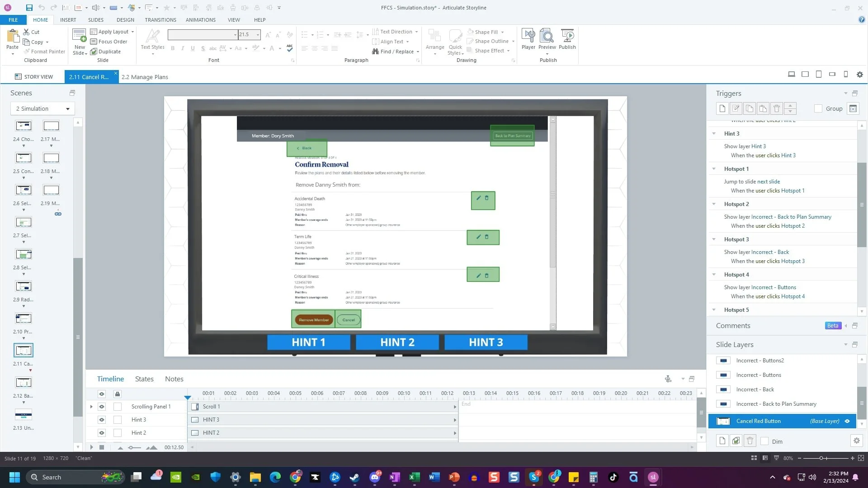This screenshot has height=488, width=868.
Task: Click the zoom slider handle
Action: coord(821,458)
